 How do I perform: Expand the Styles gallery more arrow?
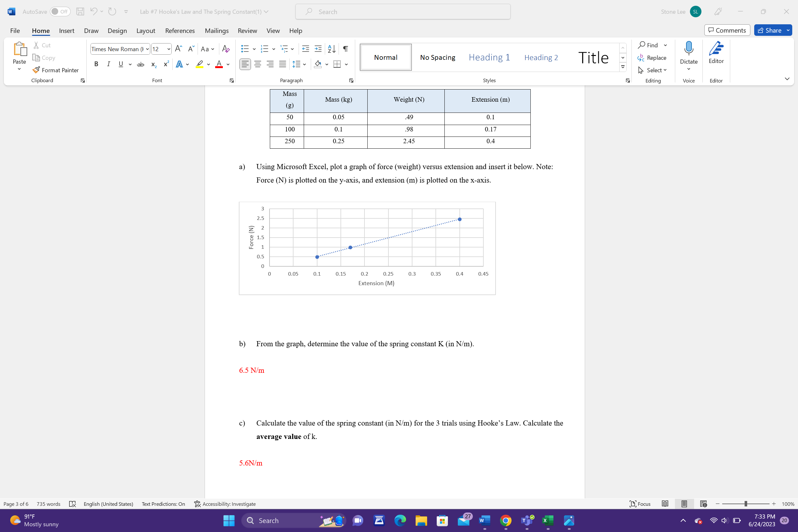[623, 67]
